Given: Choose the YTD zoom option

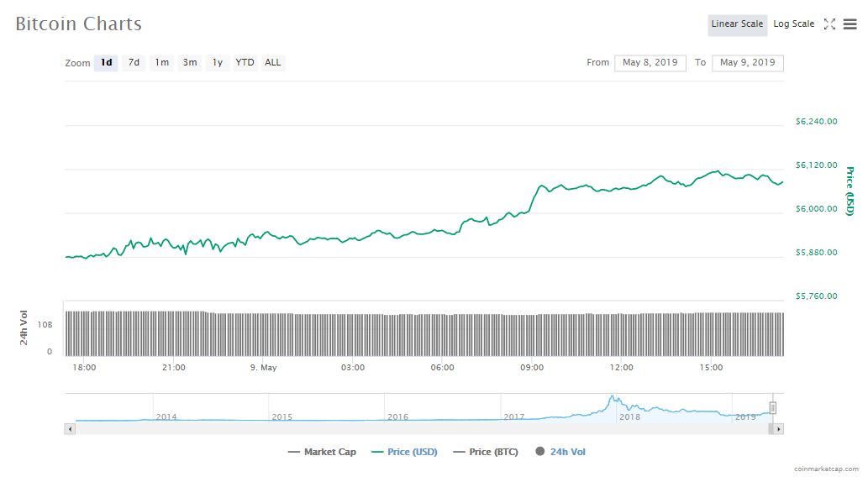Looking at the screenshot, I should (245, 63).
